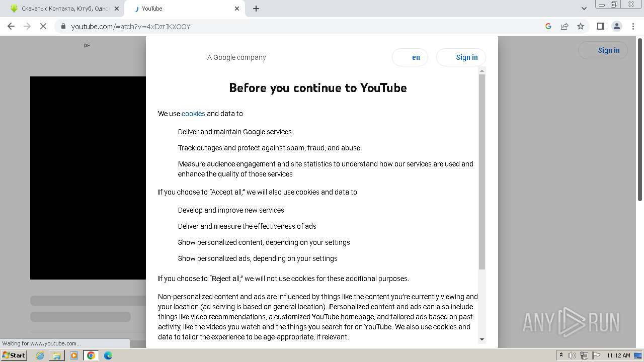This screenshot has height=362, width=644.
Task: Click Sign in inside the consent dialog
Action: (461, 57)
